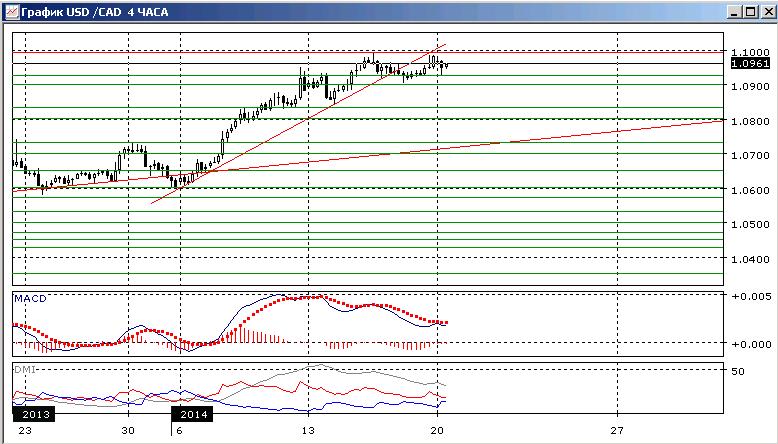Click the 2013 year marker
Image resolution: width=778 pixels, height=444 pixels.
point(33,414)
